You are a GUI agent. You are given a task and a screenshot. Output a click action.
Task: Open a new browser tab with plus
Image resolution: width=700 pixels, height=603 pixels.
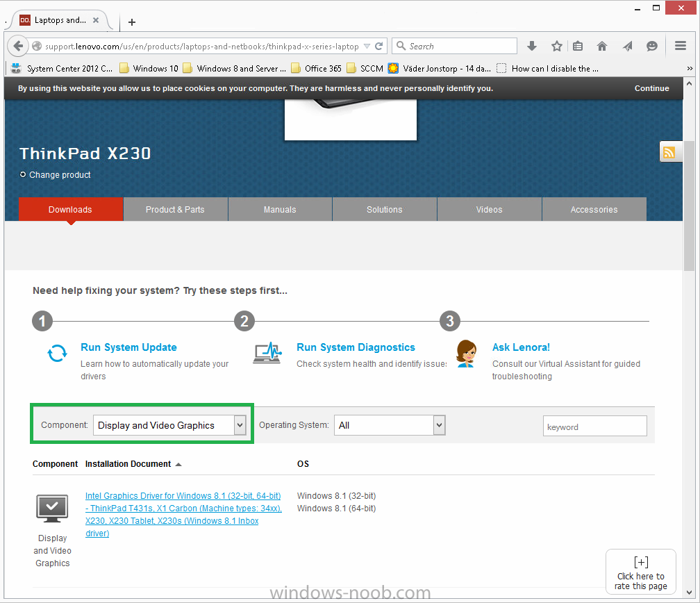click(x=132, y=22)
